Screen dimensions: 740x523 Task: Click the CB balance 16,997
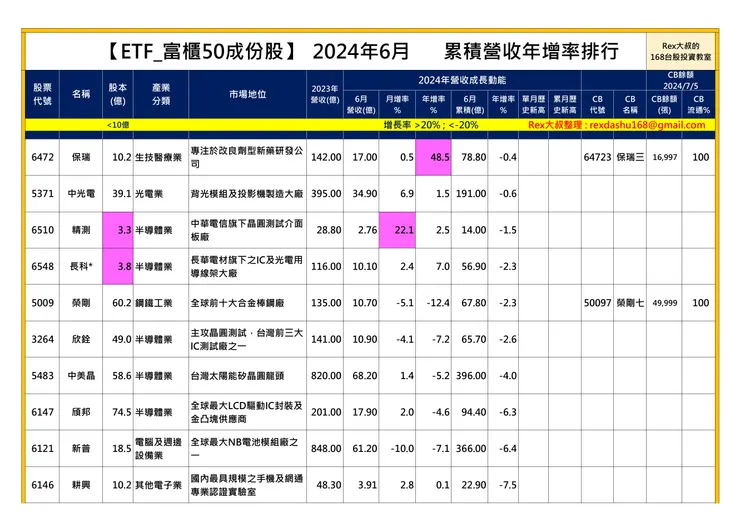coord(664,157)
